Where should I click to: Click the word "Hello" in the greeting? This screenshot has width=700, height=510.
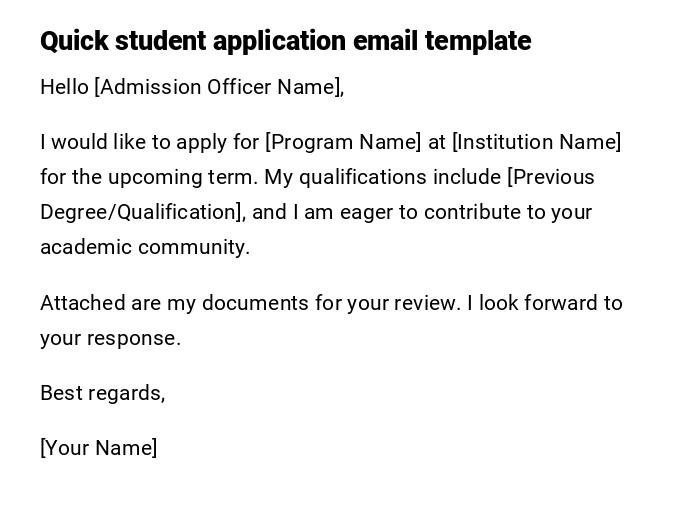64,87
